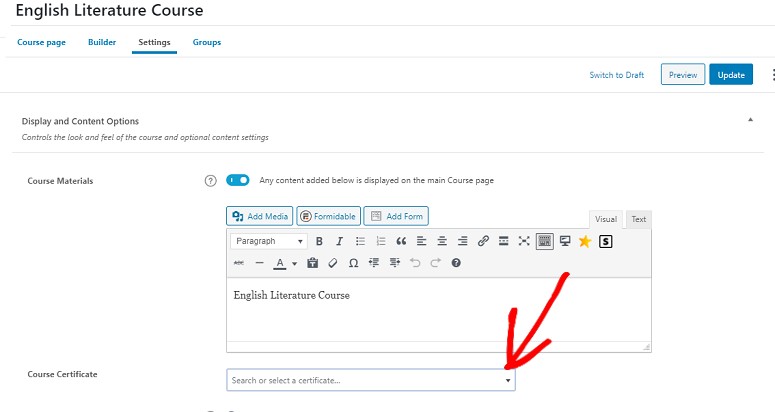Viewport: 775px width, 412px height.
Task: Open the vertical dots options menu
Action: tap(773, 75)
